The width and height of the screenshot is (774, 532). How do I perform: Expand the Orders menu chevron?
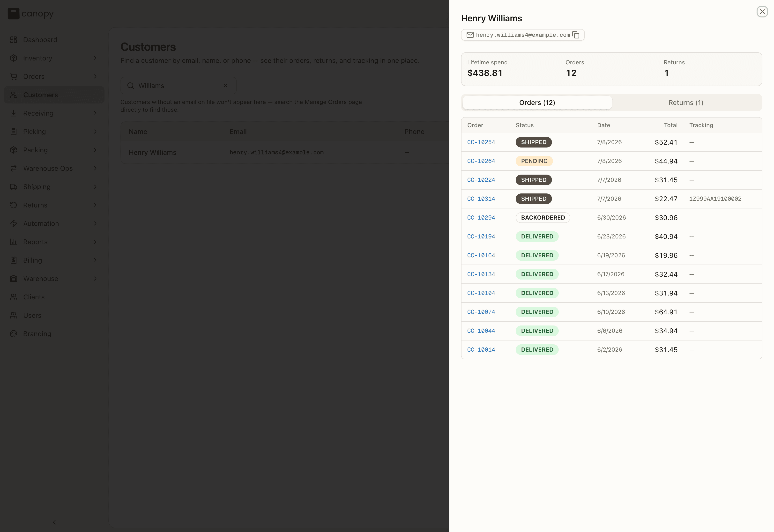95,76
